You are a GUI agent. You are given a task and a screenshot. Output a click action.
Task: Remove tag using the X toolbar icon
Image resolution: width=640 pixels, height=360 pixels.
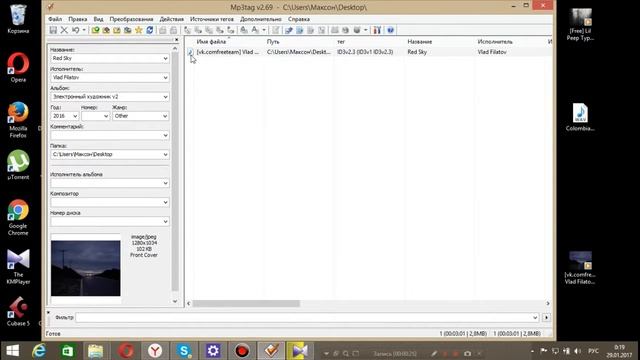[64, 30]
